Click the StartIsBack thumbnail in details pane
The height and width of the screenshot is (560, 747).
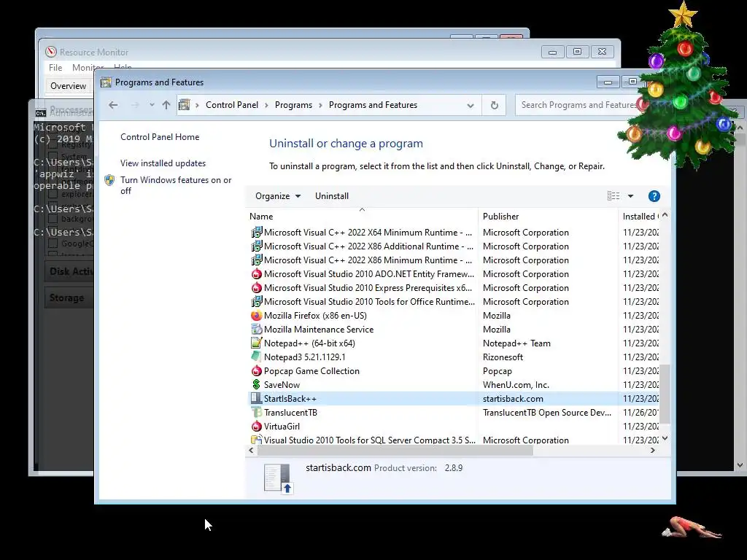tap(277, 478)
